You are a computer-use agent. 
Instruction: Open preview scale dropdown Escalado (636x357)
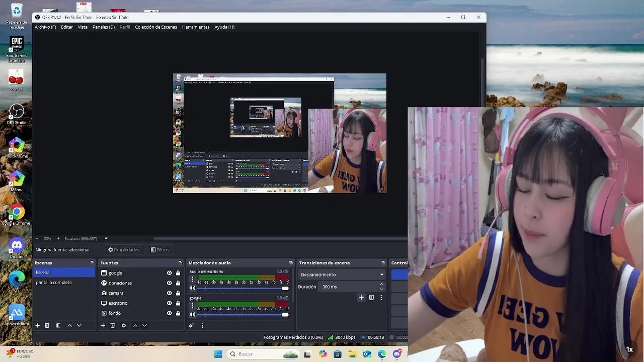(x=86, y=238)
